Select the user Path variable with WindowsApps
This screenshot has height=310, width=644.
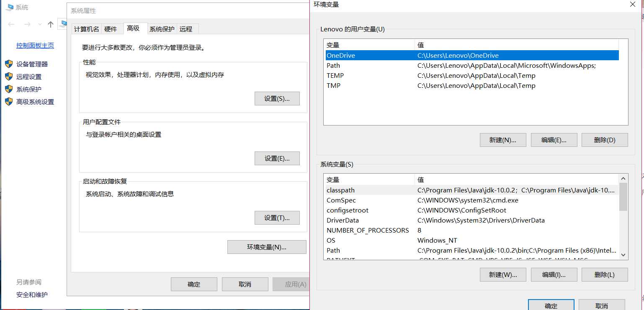472,65
